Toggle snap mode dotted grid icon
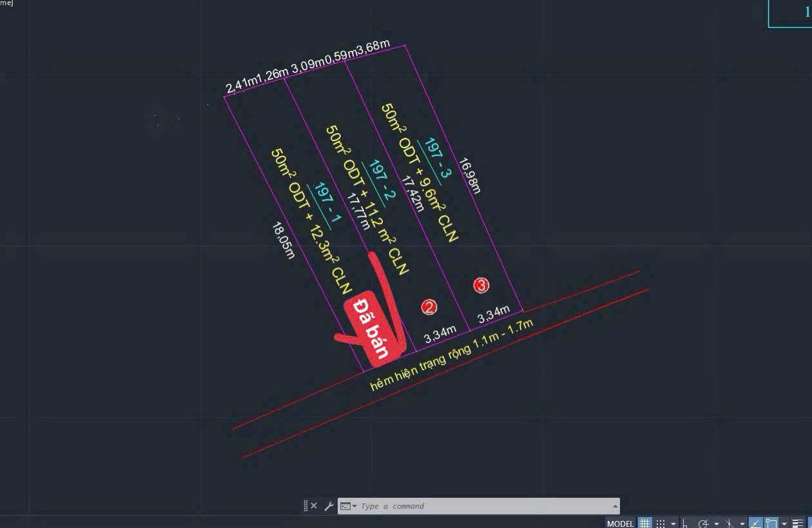Screen dimensions: 812x528 pos(660,523)
